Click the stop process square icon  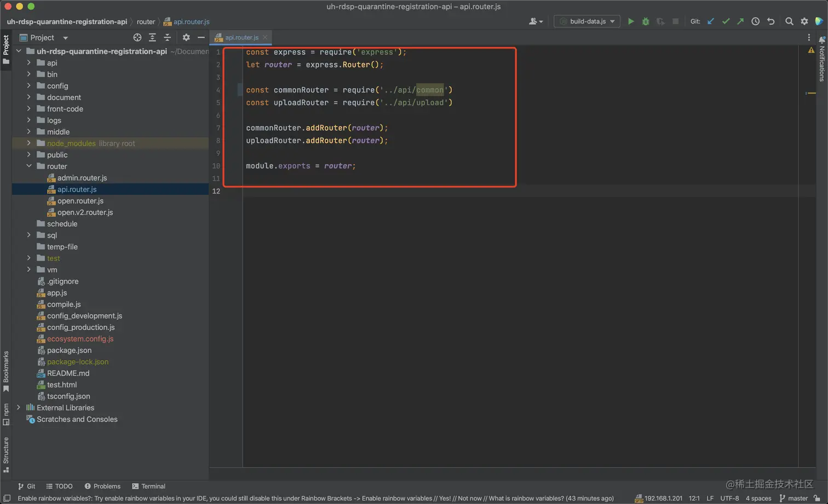click(675, 21)
